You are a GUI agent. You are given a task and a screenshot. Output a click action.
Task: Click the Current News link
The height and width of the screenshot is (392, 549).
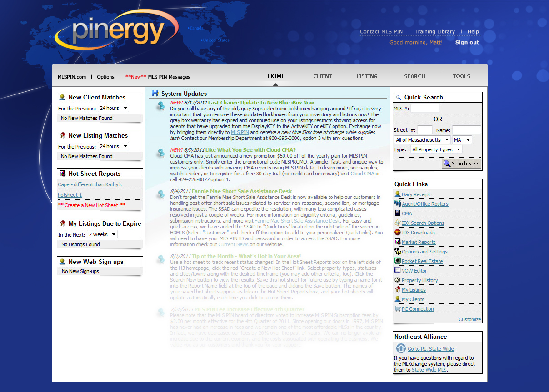(x=233, y=244)
